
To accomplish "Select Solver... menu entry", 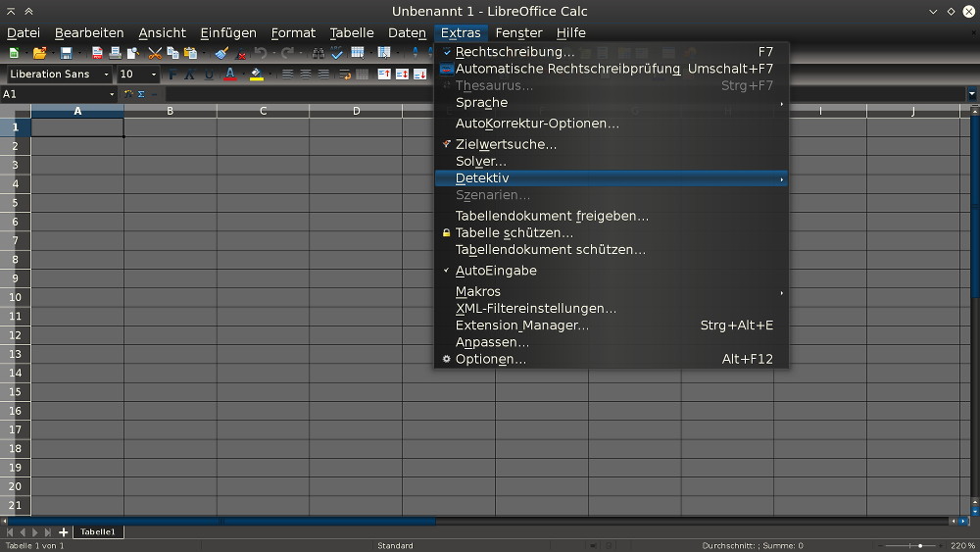I will (x=612, y=162).
